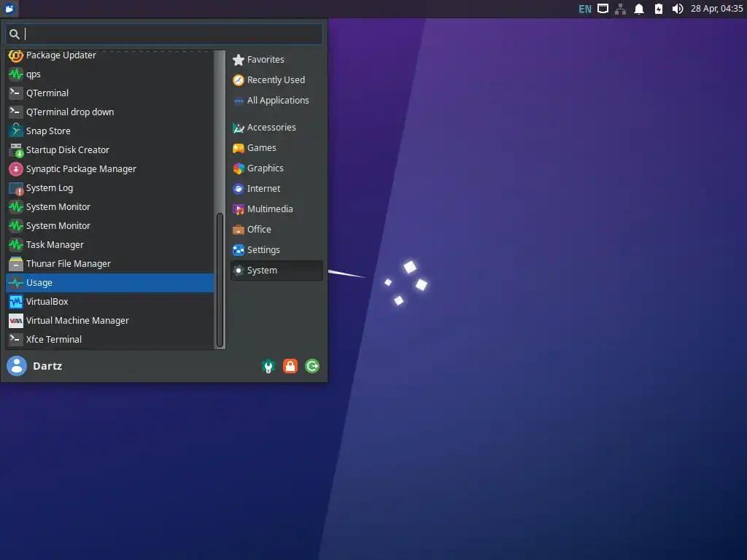The height and width of the screenshot is (560, 747).
Task: Open the EN keyboard layout indicator
Action: pyautogui.click(x=585, y=9)
